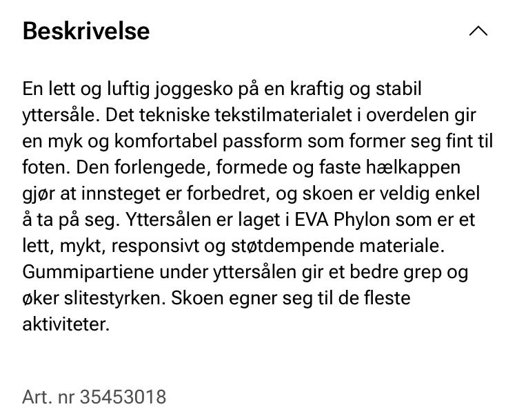
Task: Select the article number 35453018
Action: (x=123, y=397)
